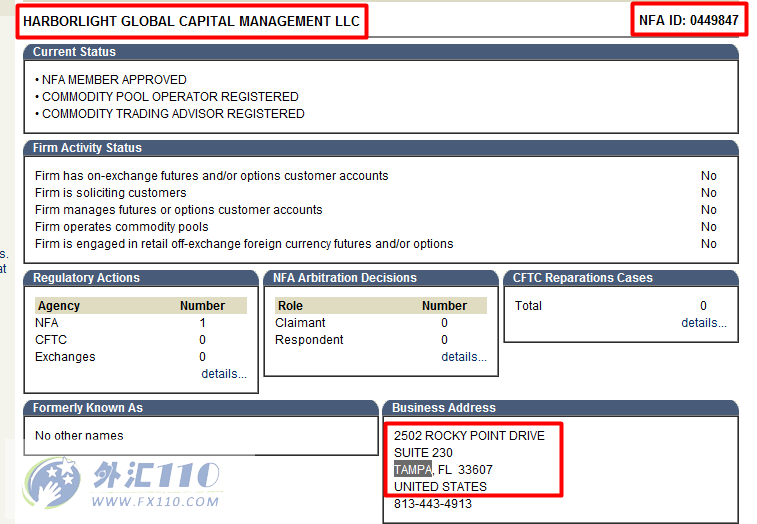Click the Business Address panel header

[443, 408]
